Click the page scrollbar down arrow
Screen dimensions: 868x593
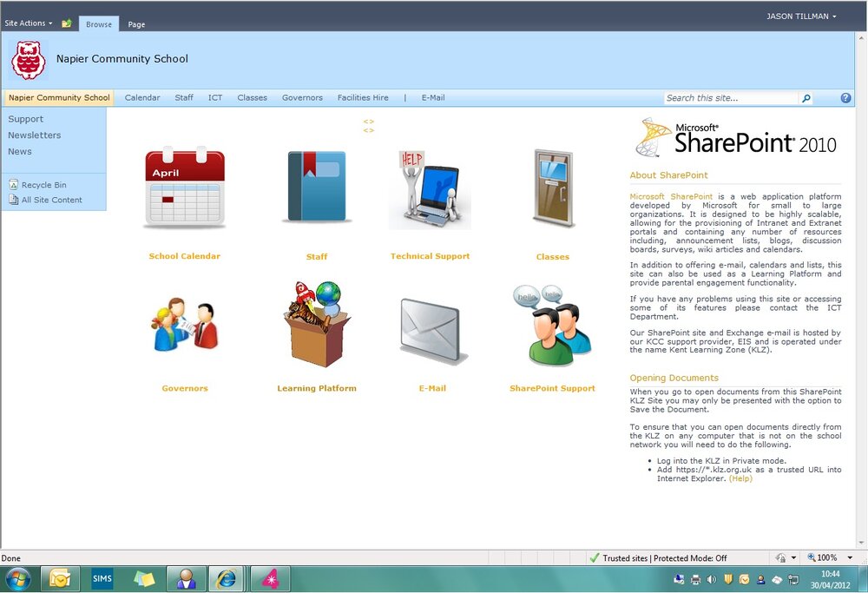coord(861,544)
